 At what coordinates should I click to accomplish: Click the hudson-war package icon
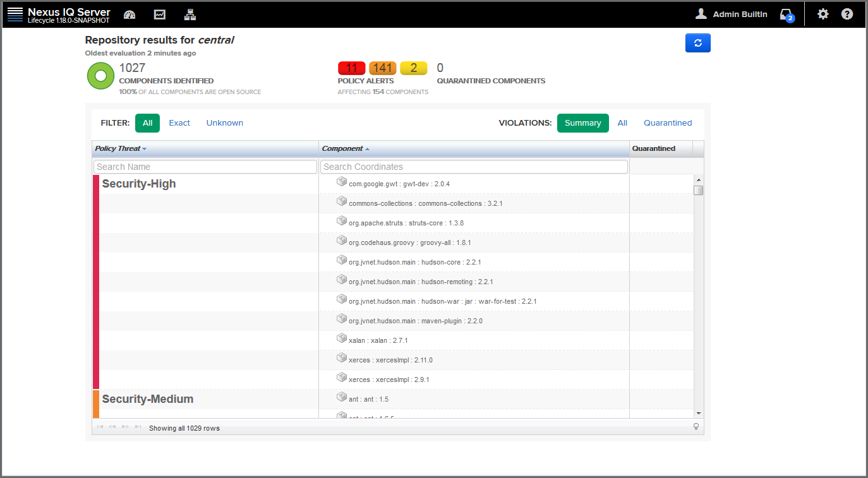(342, 299)
